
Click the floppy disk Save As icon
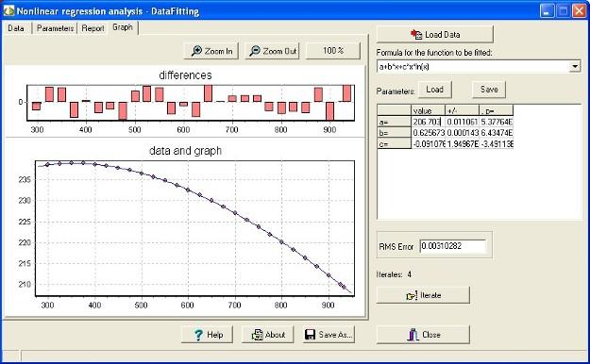point(310,335)
